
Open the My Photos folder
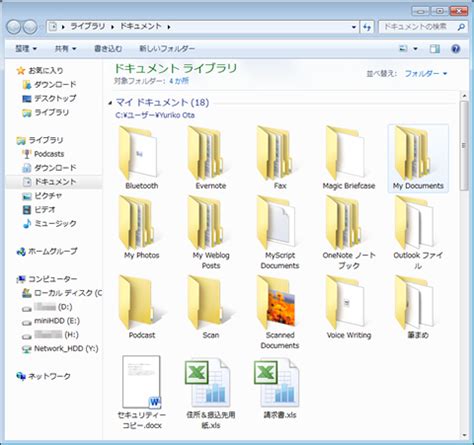[x=141, y=227]
